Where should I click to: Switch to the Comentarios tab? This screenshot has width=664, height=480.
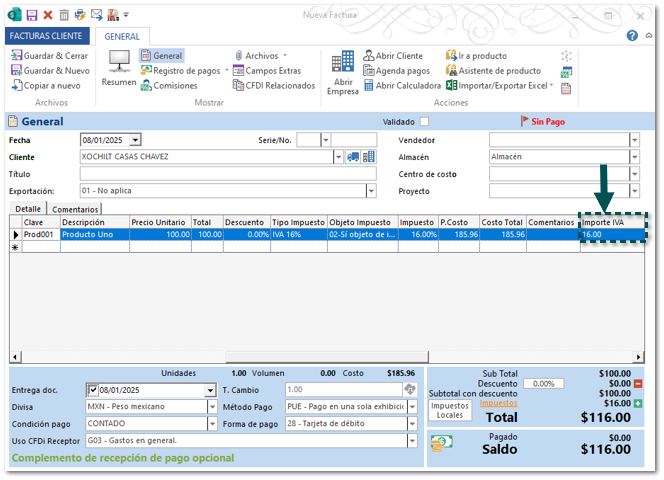pyautogui.click(x=75, y=209)
